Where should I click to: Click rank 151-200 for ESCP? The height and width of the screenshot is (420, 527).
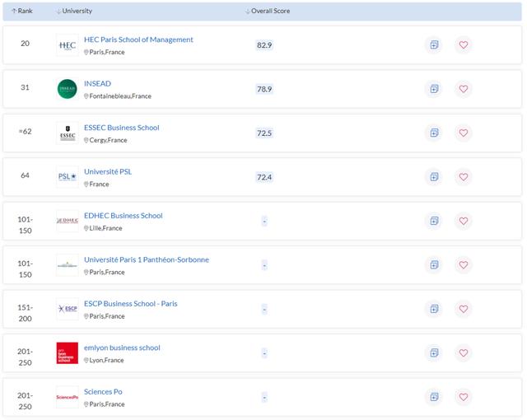click(x=26, y=313)
